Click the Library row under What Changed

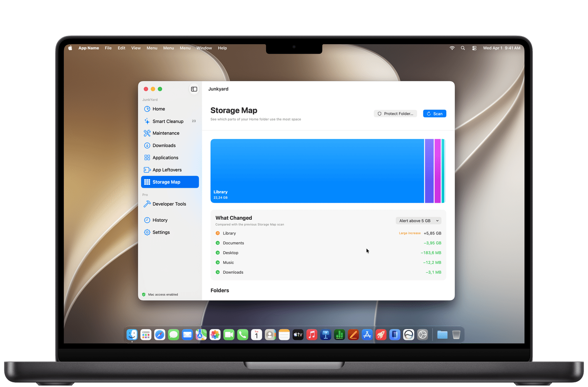328,233
